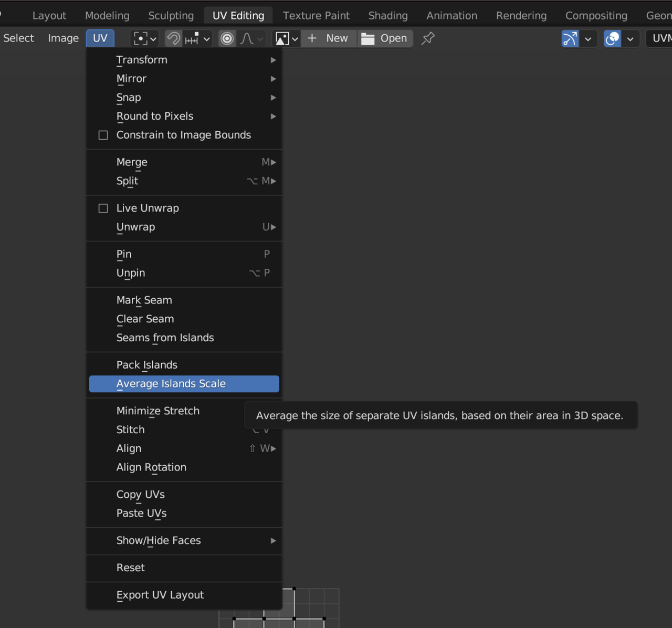
Task: Check the Live Unwrap option
Action: (x=103, y=208)
